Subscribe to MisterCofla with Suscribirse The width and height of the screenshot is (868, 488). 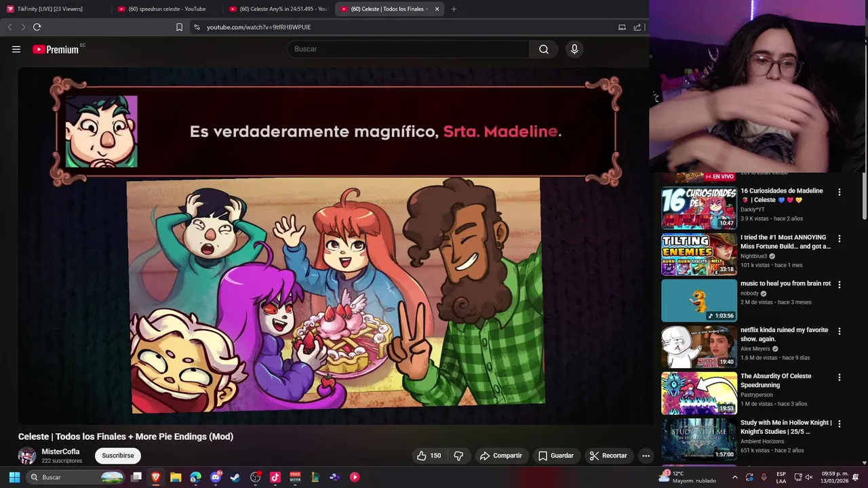click(118, 455)
